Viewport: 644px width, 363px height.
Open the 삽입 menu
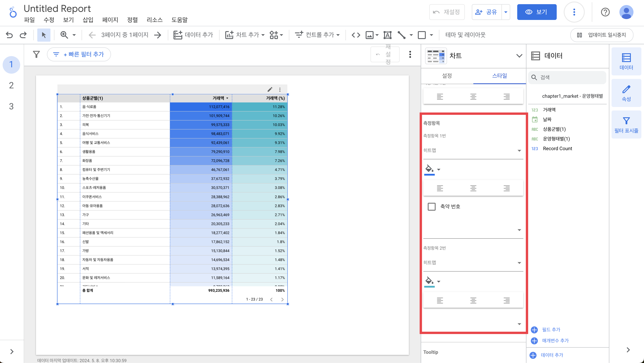pyautogui.click(x=88, y=20)
